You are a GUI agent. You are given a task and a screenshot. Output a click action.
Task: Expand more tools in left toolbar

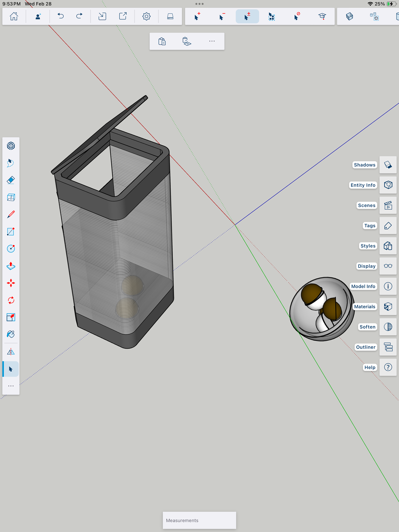click(11, 386)
